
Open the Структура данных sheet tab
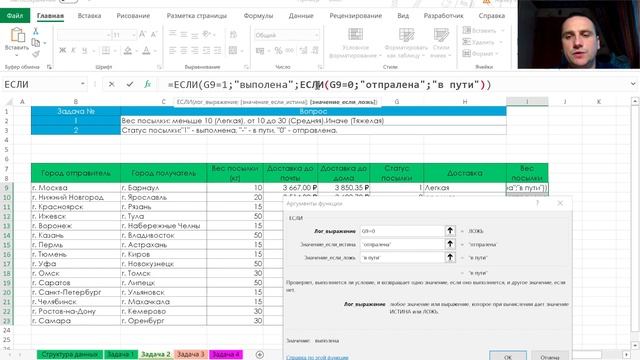tap(70, 354)
